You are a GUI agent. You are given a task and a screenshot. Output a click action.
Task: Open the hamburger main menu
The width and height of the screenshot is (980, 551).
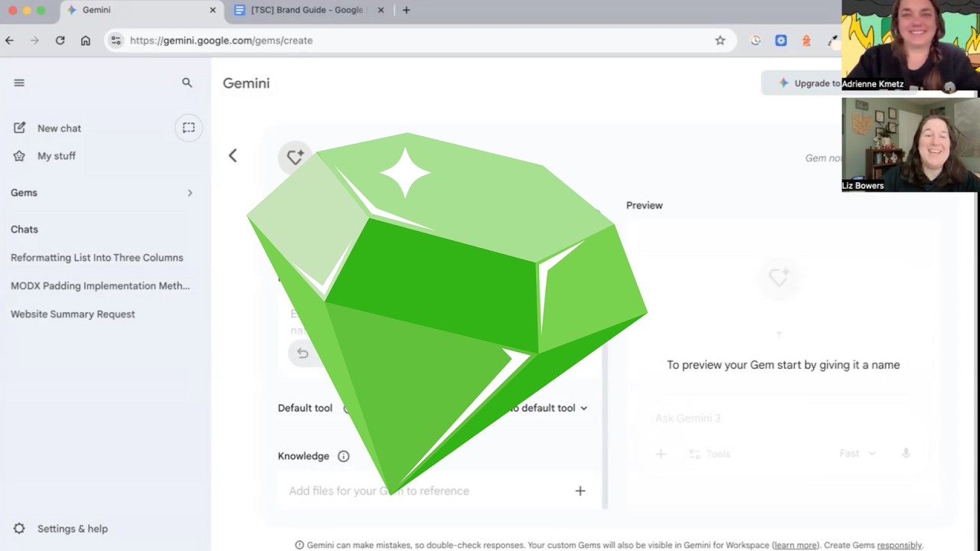[x=19, y=83]
